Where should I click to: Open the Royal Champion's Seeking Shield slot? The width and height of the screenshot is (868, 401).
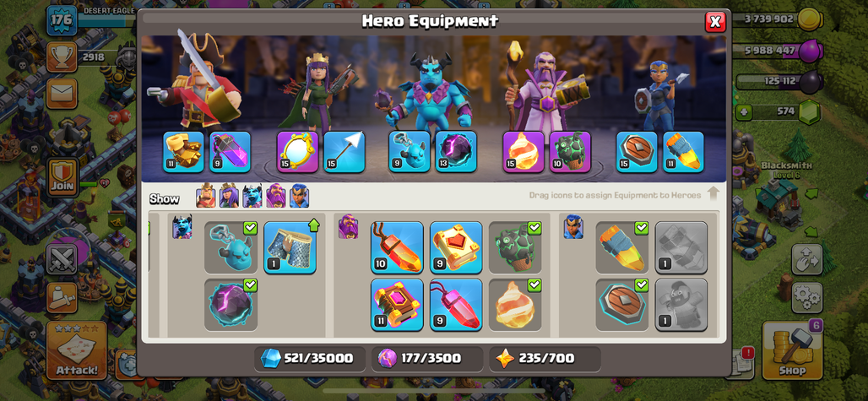click(x=637, y=152)
